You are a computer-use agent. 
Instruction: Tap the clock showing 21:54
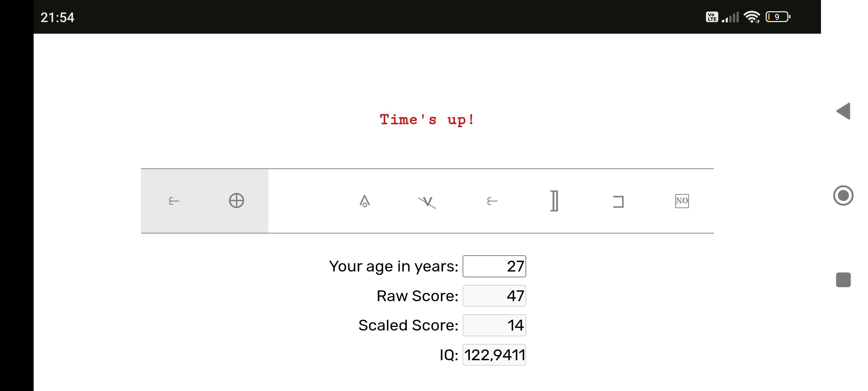pyautogui.click(x=57, y=17)
